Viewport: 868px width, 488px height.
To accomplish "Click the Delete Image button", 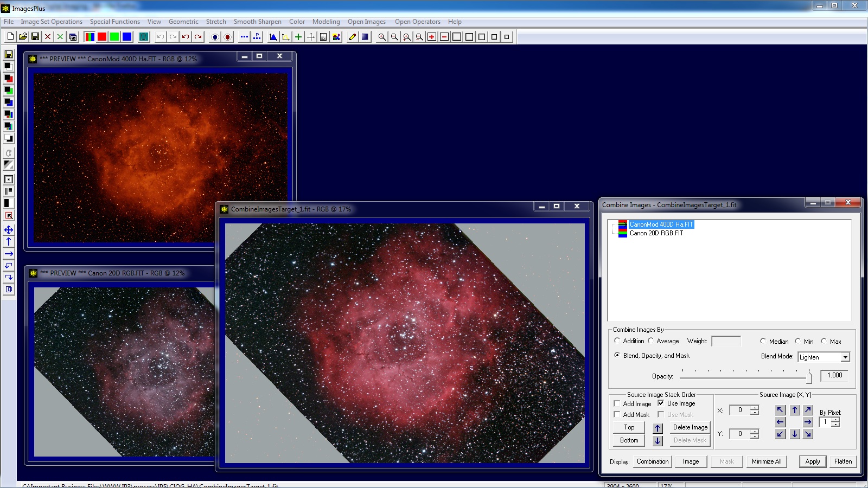I will (690, 427).
